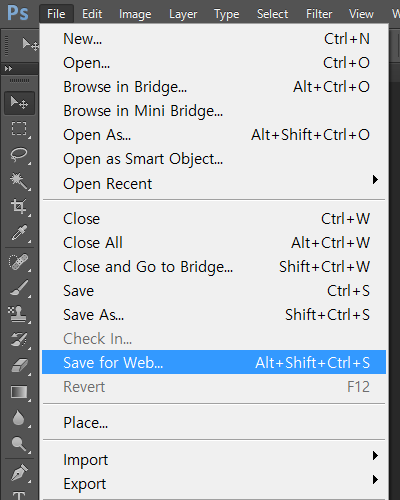The image size is (400, 500).
Task: Open the Filter menu
Action: coord(319,14)
